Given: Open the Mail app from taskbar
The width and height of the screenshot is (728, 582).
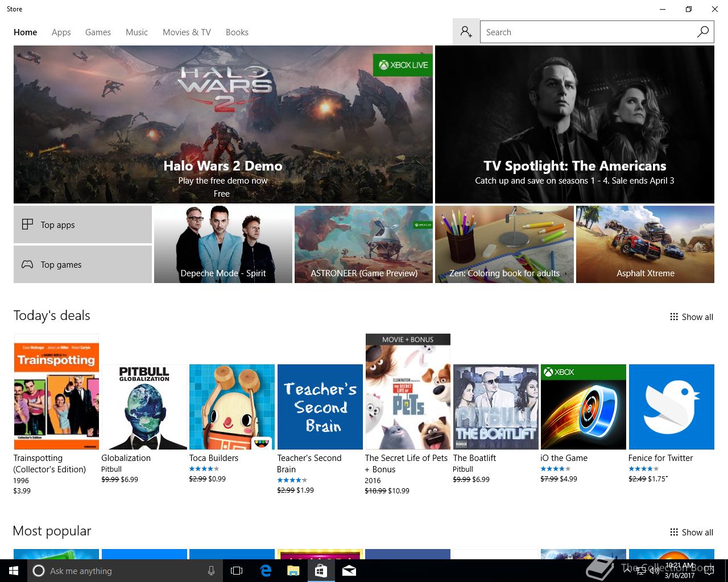Looking at the screenshot, I should (x=349, y=571).
